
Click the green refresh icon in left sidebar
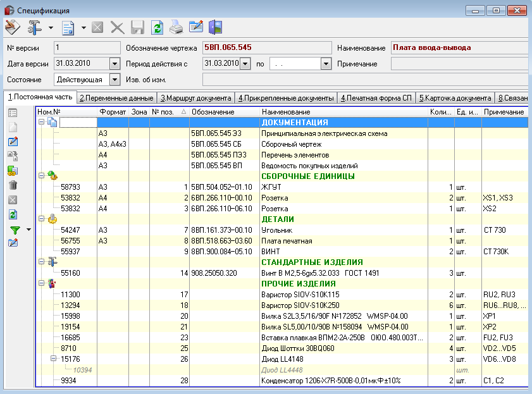[x=13, y=214]
